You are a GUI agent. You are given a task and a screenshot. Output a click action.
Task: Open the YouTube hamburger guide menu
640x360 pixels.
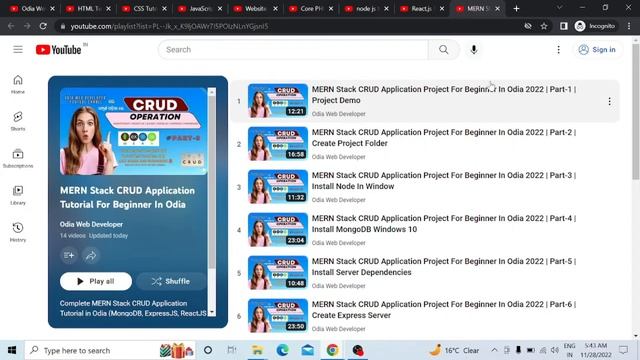[x=18, y=49]
